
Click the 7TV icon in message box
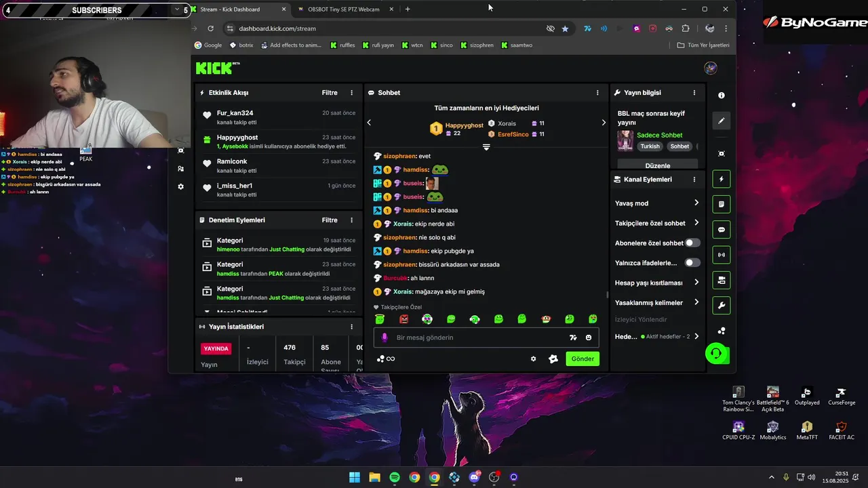coord(573,338)
